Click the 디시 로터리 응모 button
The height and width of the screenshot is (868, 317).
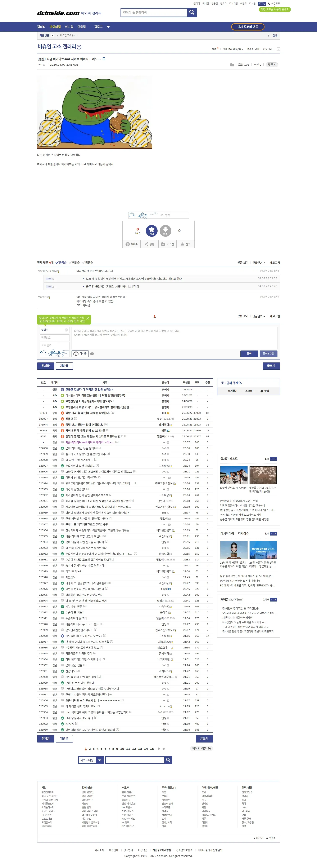(x=248, y=27)
